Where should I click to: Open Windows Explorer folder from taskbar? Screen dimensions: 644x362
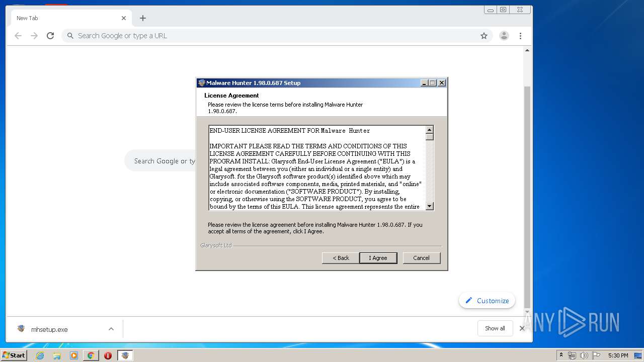(57, 355)
